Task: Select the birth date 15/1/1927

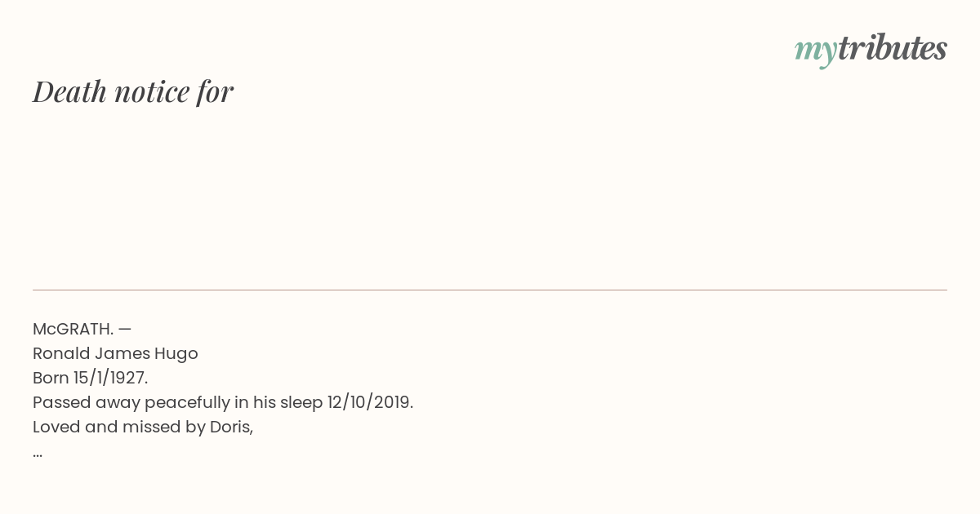Action: coord(110,378)
